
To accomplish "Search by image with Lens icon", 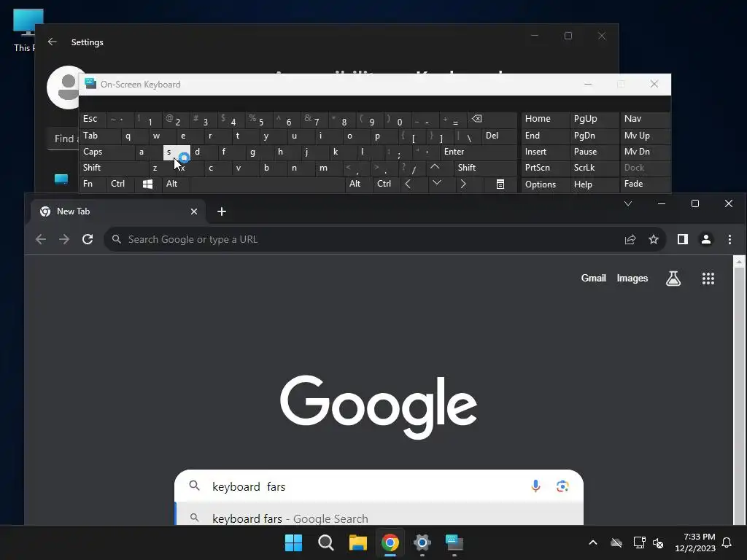I will (x=562, y=486).
